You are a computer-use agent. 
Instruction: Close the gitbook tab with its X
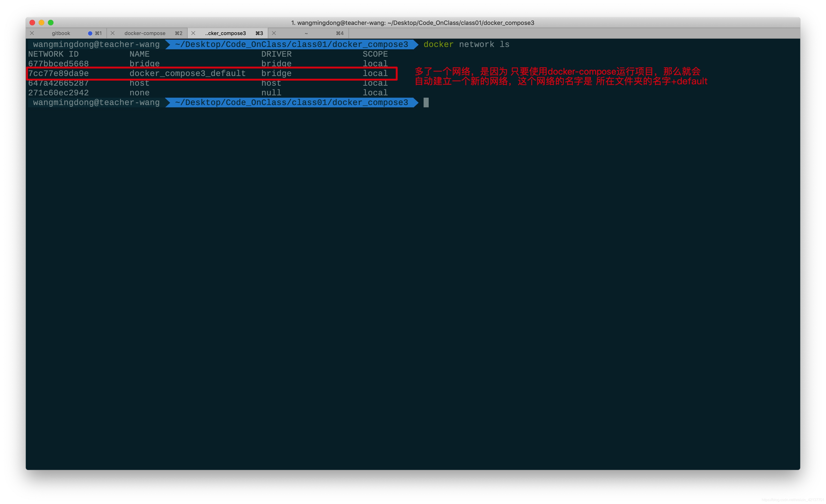(32, 33)
